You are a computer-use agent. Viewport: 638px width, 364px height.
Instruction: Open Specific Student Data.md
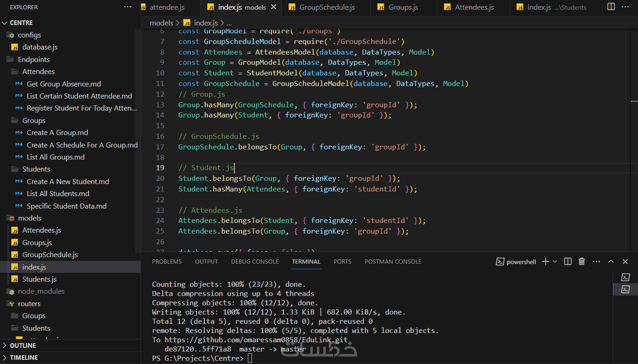tap(70, 206)
